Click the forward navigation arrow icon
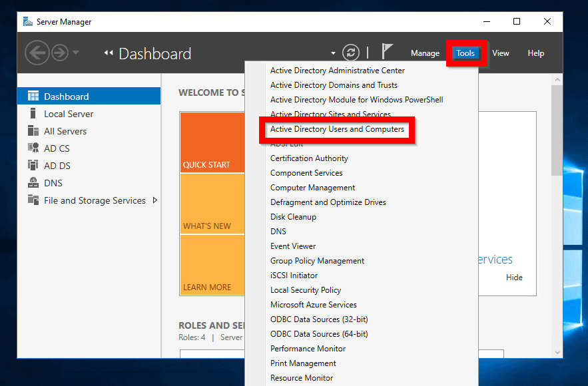 [60, 53]
